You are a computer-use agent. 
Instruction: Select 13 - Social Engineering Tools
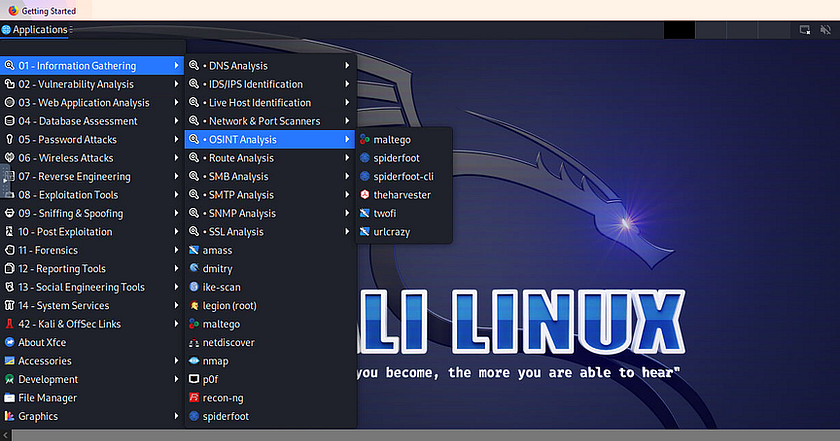pos(92,287)
